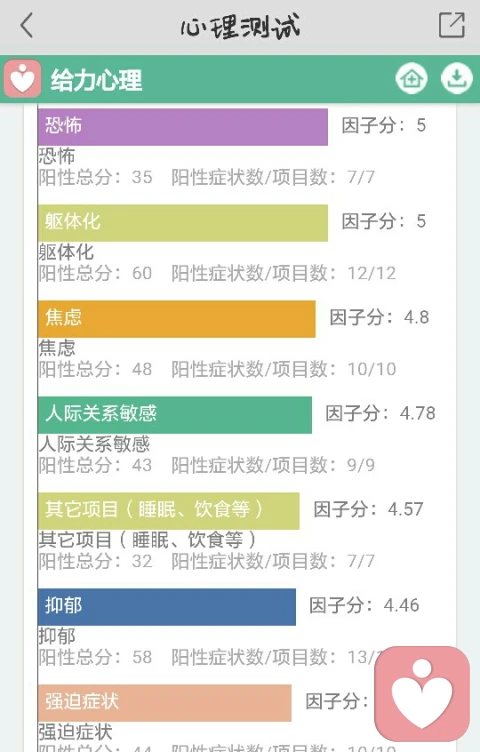This screenshot has width=480, height=752.
Task: Tap 因子分: 4.46 beside the 抑郁 bar
Action: tap(364, 605)
